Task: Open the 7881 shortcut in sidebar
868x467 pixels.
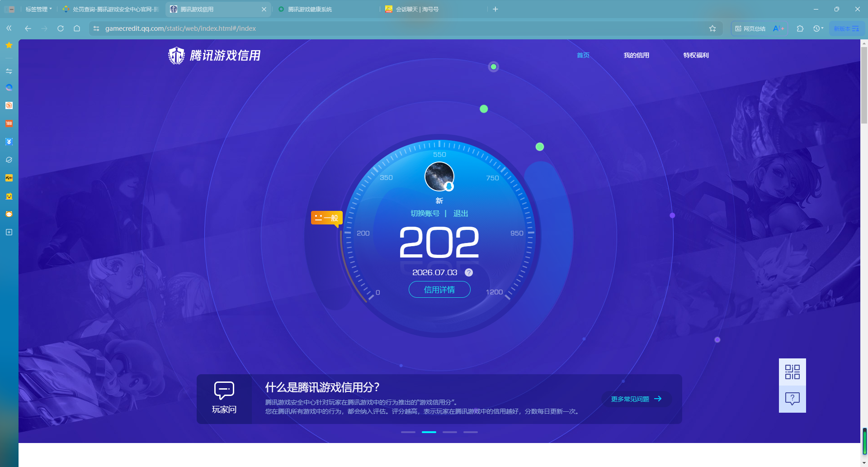Action: [x=9, y=124]
